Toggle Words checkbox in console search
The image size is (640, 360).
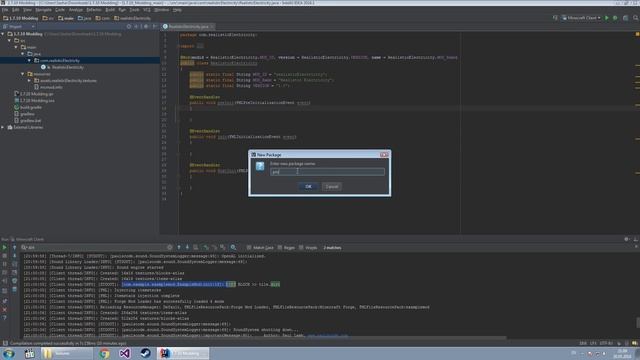click(308, 248)
